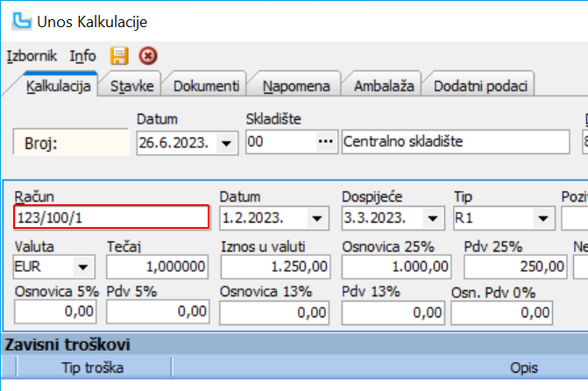Screen dimensions: 588x391
Task: Click the Račun input field
Action: click(111, 217)
